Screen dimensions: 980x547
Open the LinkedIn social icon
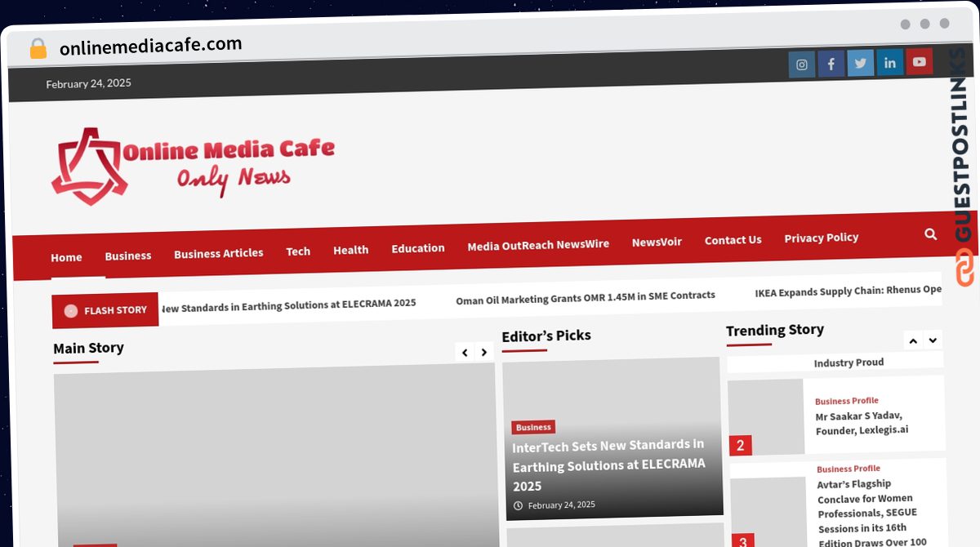point(890,62)
